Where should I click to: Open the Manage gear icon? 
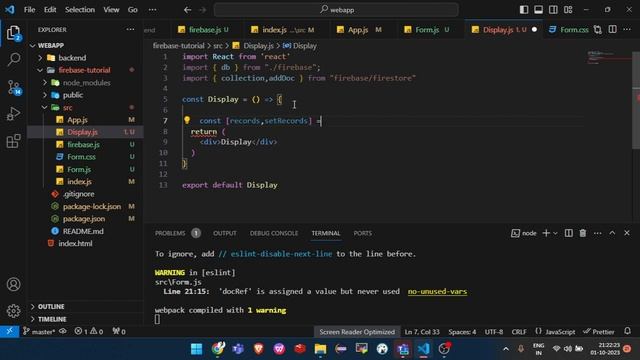13,311
